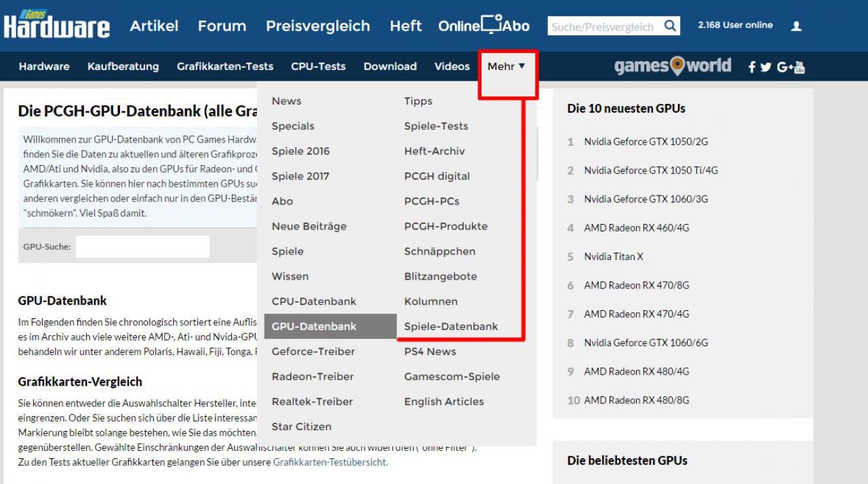
Task: Open PCGH-Produkte menu entry
Action: click(446, 226)
